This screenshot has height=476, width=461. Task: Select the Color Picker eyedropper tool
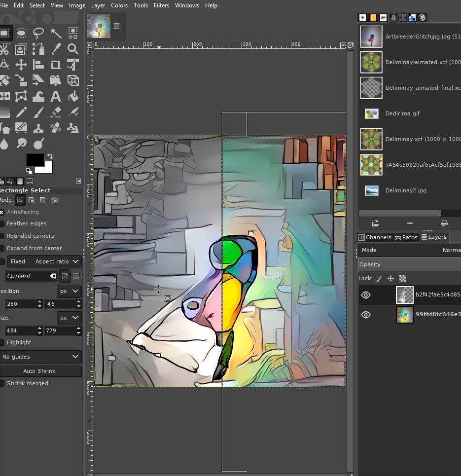pyautogui.click(x=56, y=49)
